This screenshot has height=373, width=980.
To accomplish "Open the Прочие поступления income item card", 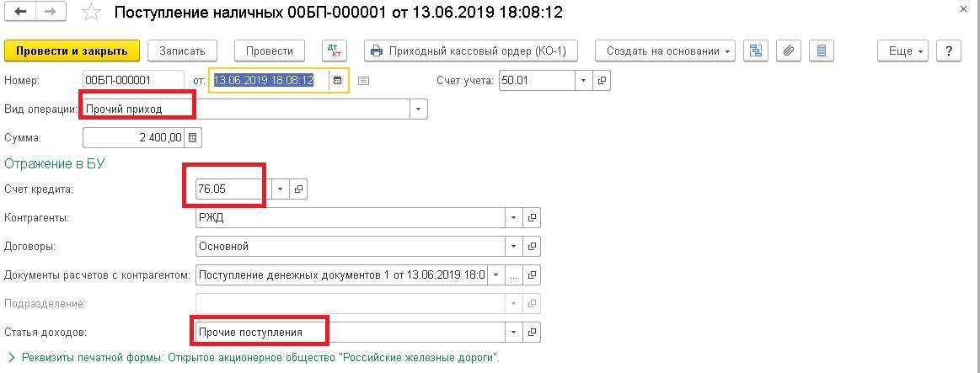I will tap(532, 332).
